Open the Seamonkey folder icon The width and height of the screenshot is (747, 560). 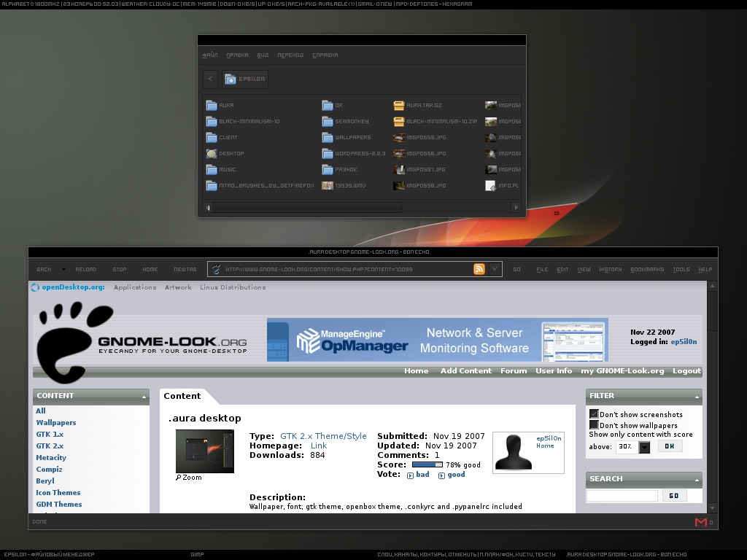(328, 122)
